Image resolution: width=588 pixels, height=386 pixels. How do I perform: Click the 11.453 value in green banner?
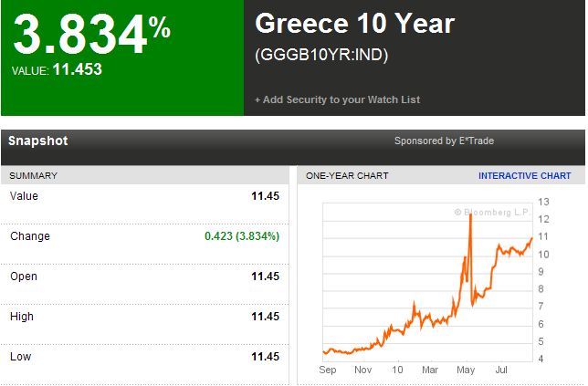coord(78,69)
